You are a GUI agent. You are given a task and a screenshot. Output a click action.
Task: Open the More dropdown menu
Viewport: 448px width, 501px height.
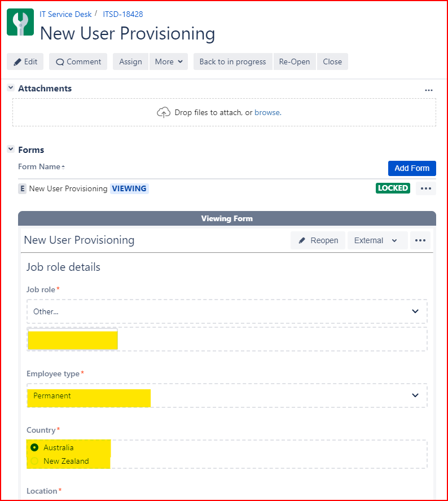coord(168,61)
